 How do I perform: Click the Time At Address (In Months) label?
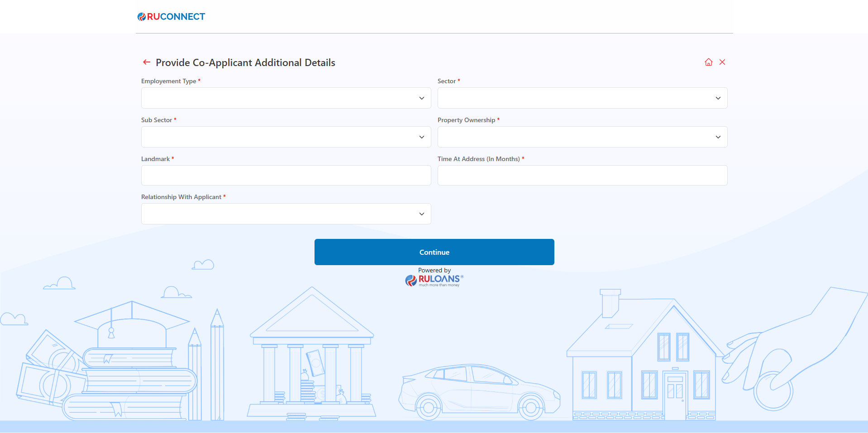point(478,159)
